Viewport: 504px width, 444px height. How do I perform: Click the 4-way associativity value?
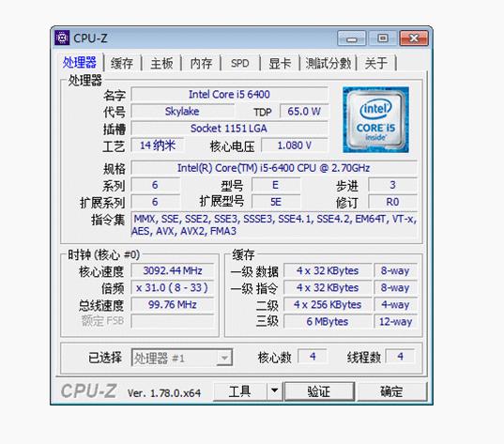coord(396,304)
